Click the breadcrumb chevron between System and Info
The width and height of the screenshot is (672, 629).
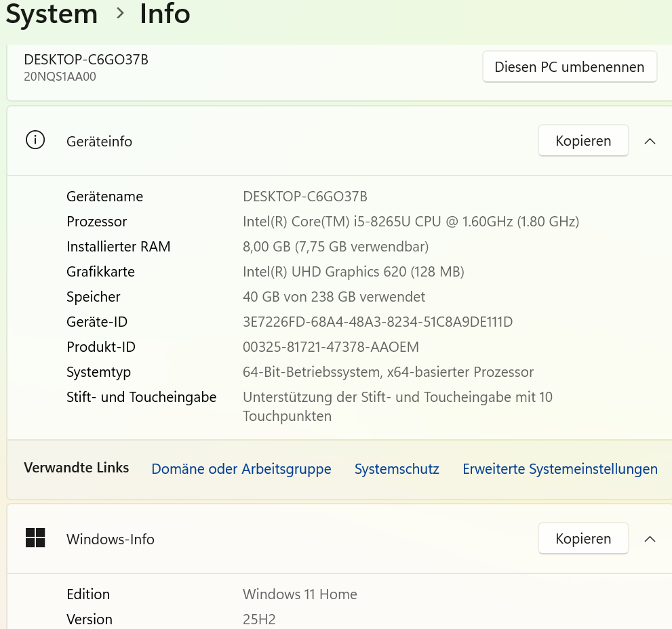[121, 14]
